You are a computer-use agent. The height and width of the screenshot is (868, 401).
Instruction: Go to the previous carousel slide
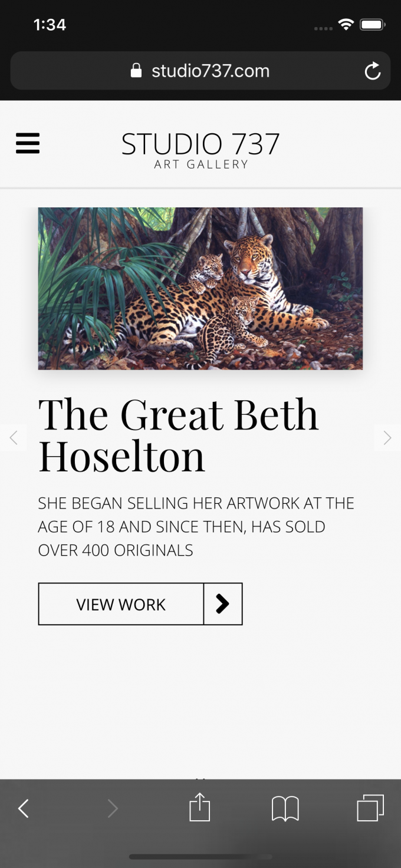[13, 438]
